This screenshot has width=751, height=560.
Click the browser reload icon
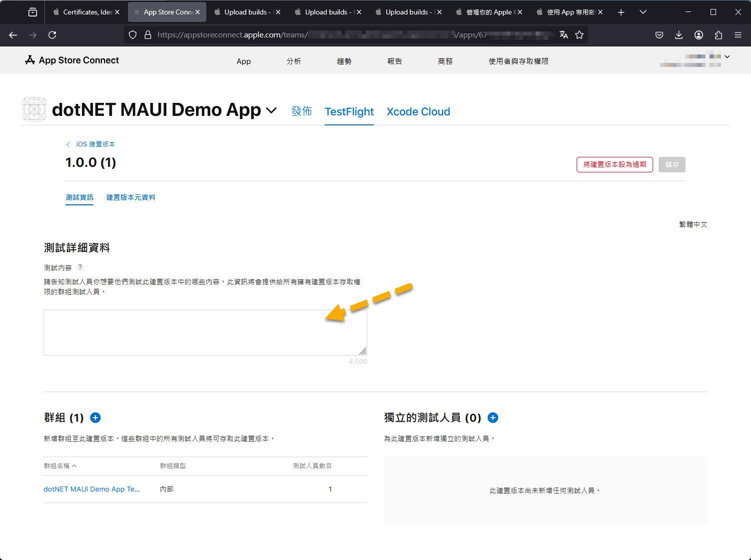[52, 34]
